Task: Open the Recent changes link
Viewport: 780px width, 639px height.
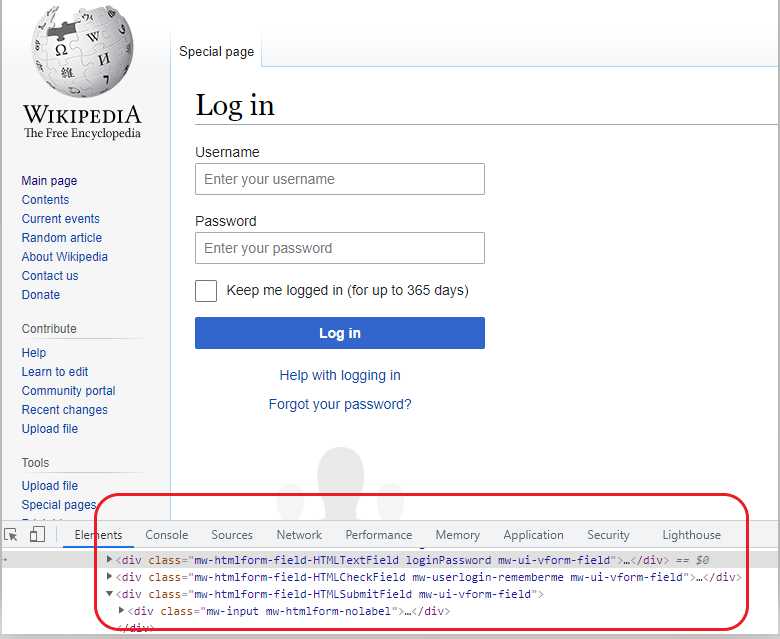Action: point(65,410)
